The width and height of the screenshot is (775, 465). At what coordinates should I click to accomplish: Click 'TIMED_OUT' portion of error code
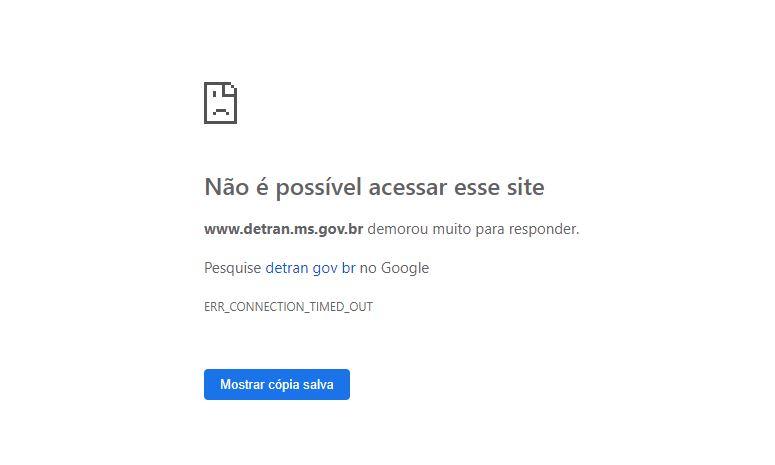(341, 307)
